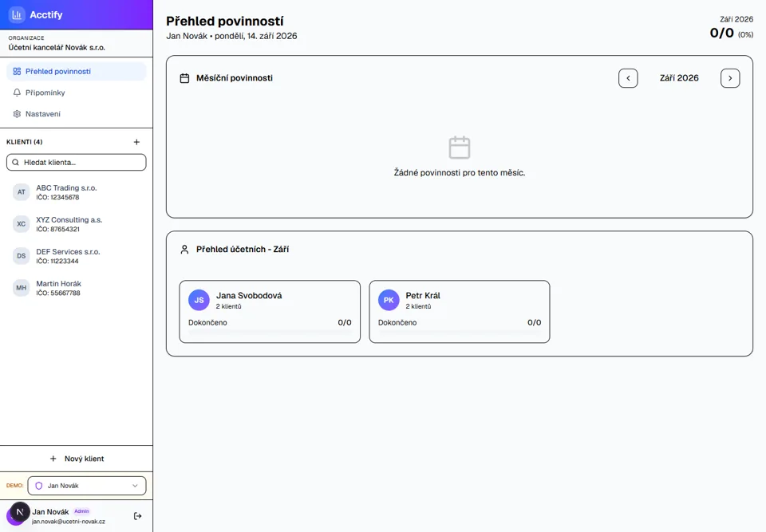This screenshot has width=766, height=532.
Task: Click the person icon beside Přehled účetních
Action: point(184,250)
